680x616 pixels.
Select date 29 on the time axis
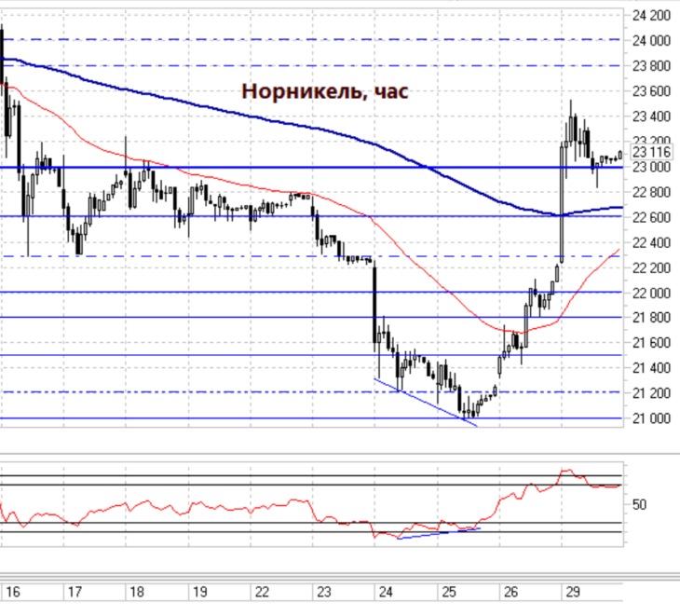pyautogui.click(x=573, y=592)
